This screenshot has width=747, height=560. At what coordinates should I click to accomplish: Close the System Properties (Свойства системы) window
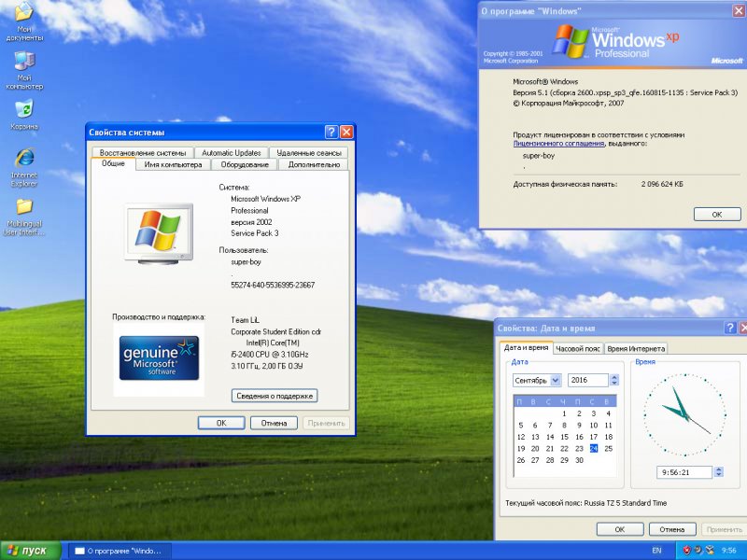click(346, 132)
